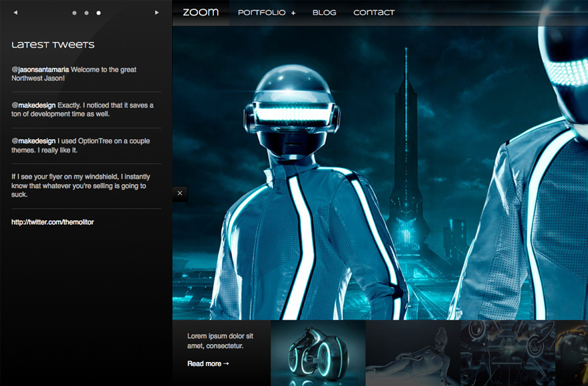Select the reclining figure thumbnail
The width and height of the screenshot is (588, 386).
[x=413, y=353]
